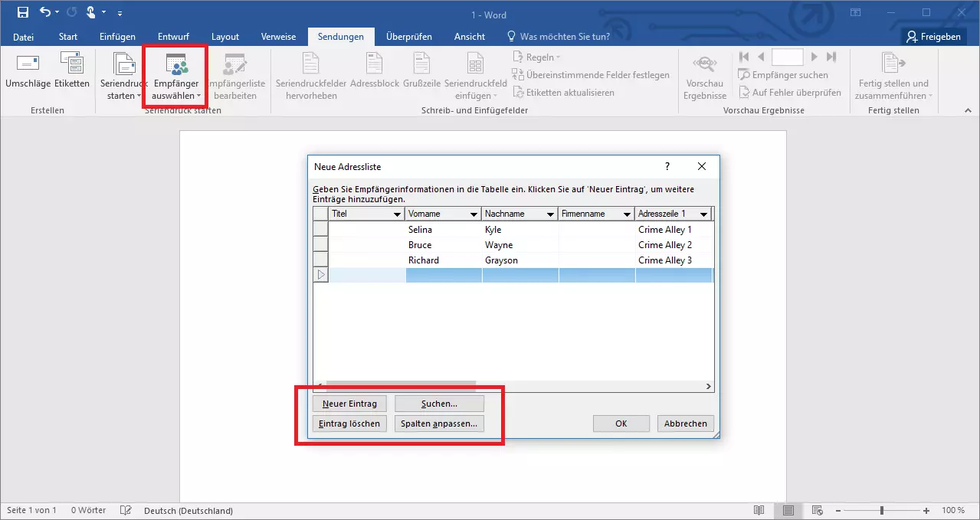Click the help question mark in dialog
This screenshot has width=980, height=520.
667,166
